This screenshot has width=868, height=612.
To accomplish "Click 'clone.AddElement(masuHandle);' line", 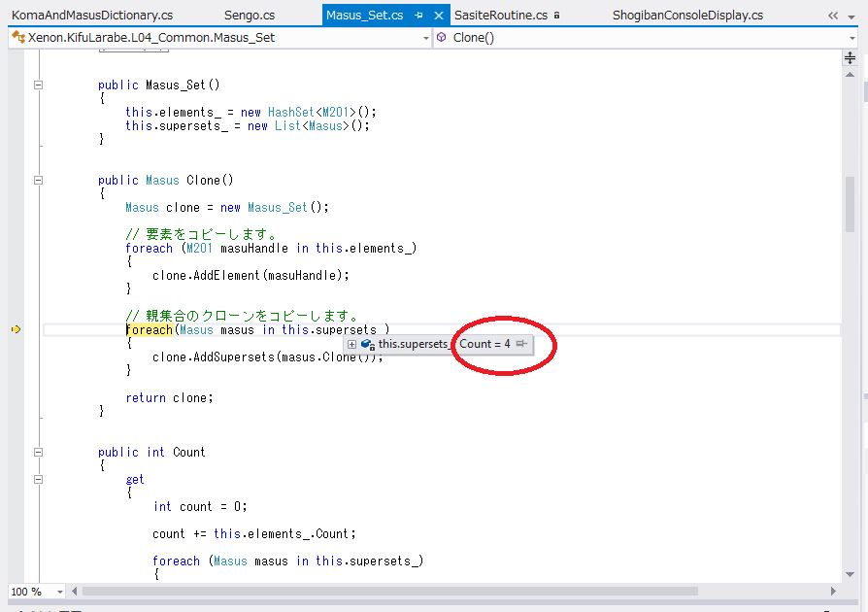I will (x=250, y=275).
